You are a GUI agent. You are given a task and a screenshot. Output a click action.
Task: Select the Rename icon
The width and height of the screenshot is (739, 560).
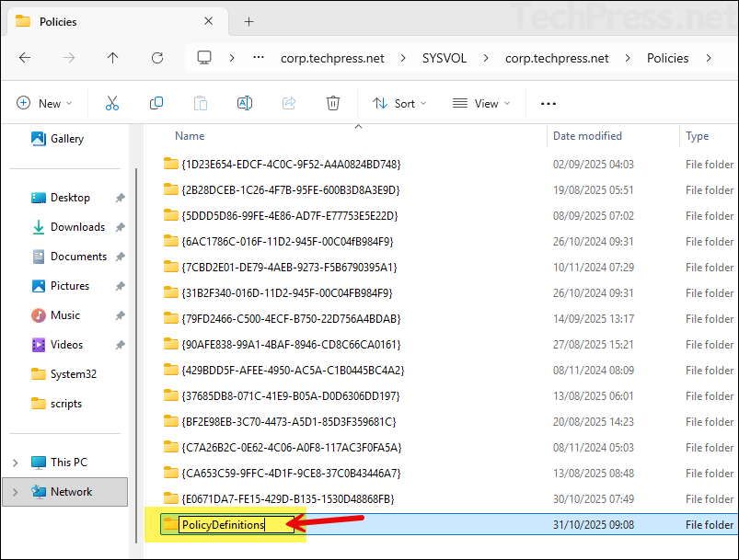click(x=245, y=103)
